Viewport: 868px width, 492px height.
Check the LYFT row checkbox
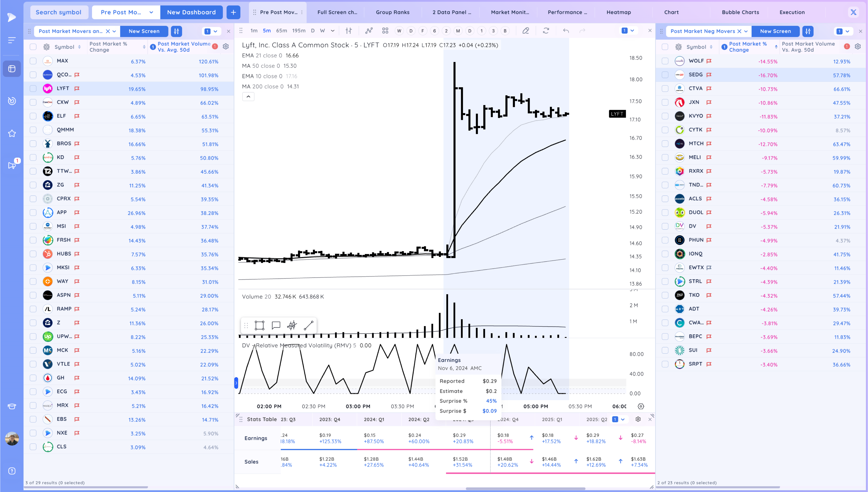(33, 89)
